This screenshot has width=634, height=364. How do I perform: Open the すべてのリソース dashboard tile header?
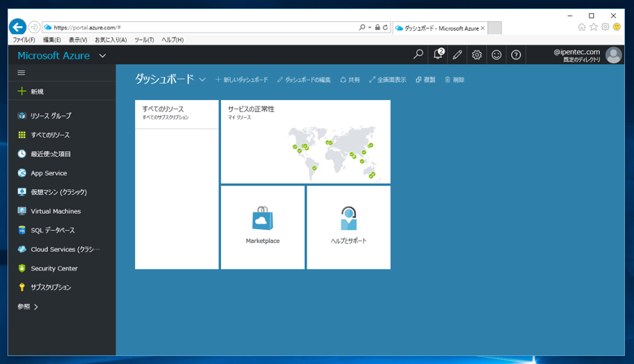click(x=176, y=115)
